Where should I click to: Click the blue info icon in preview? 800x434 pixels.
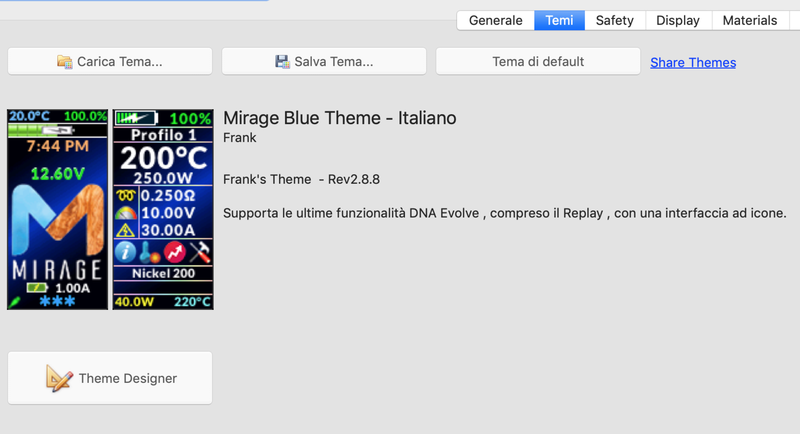(125, 252)
